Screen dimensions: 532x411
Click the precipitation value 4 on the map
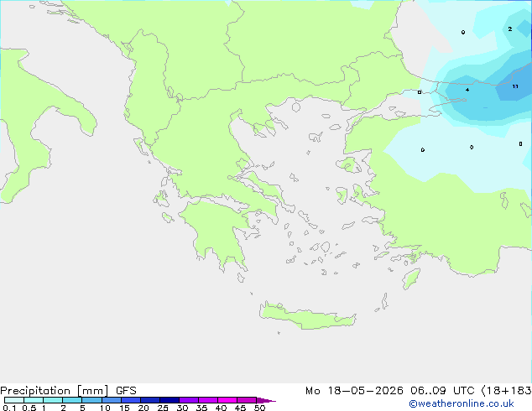(467, 90)
